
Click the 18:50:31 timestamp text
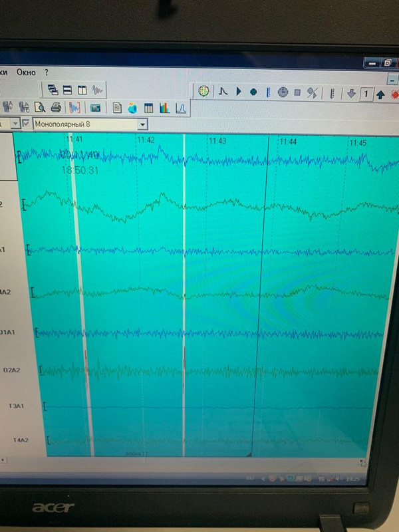pos(80,170)
